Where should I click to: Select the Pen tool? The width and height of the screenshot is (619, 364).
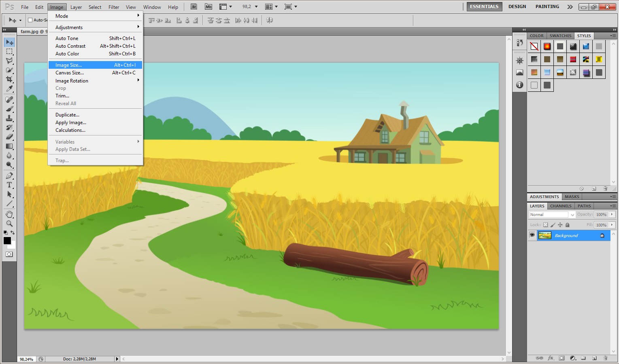tap(9, 176)
